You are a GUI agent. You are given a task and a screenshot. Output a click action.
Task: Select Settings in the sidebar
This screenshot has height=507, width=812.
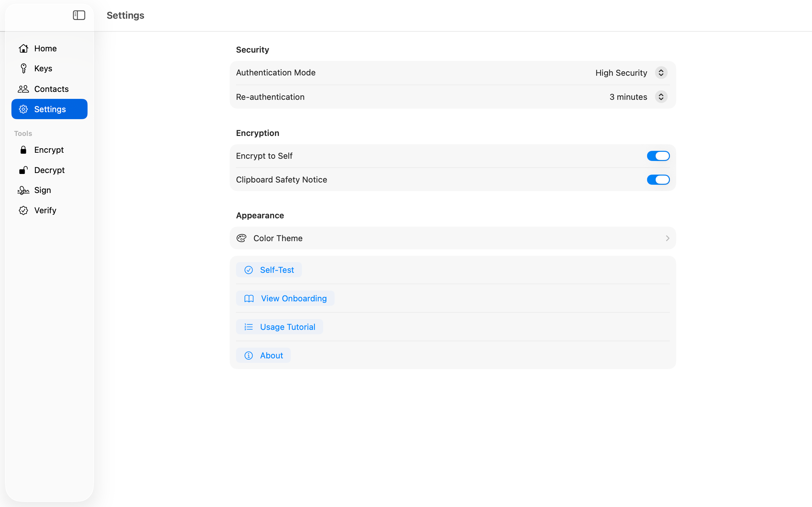[49, 109]
